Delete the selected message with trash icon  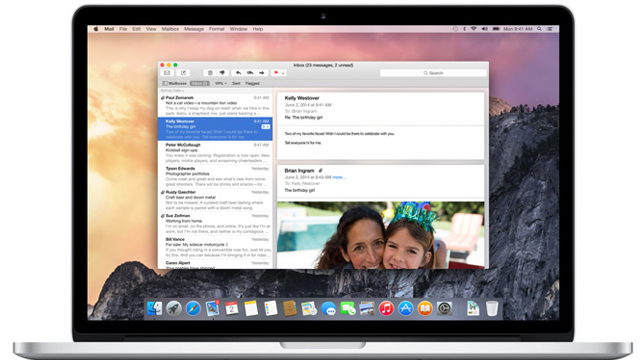[x=210, y=73]
